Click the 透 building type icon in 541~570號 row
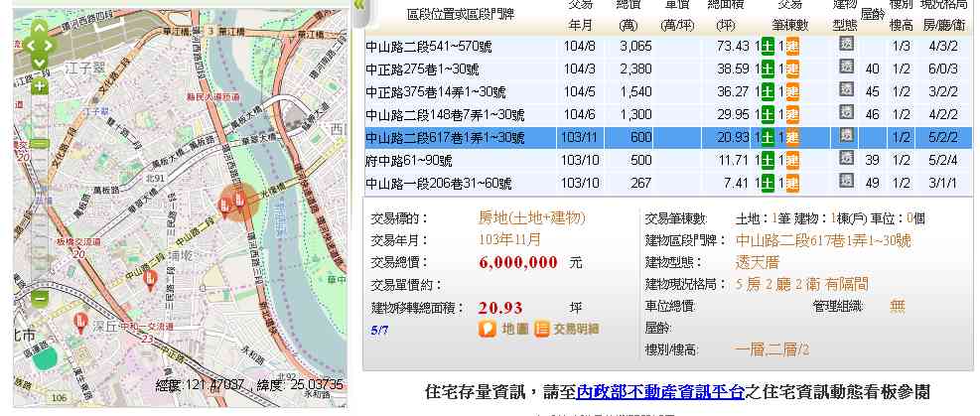 pos(846,45)
